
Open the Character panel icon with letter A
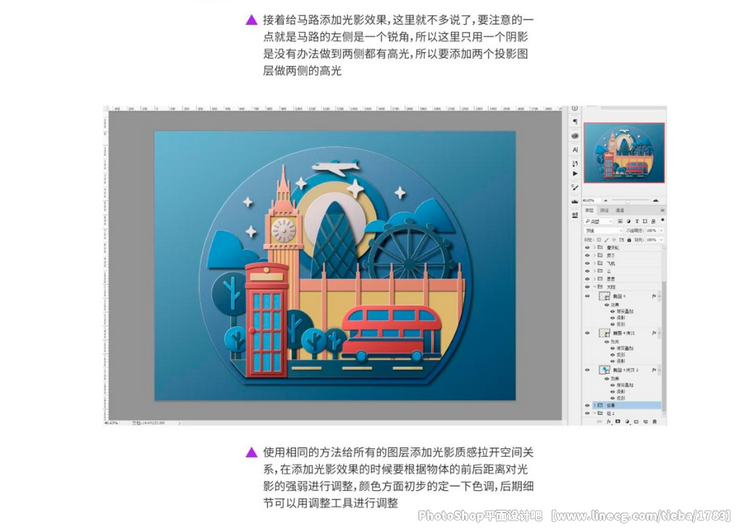click(x=575, y=150)
